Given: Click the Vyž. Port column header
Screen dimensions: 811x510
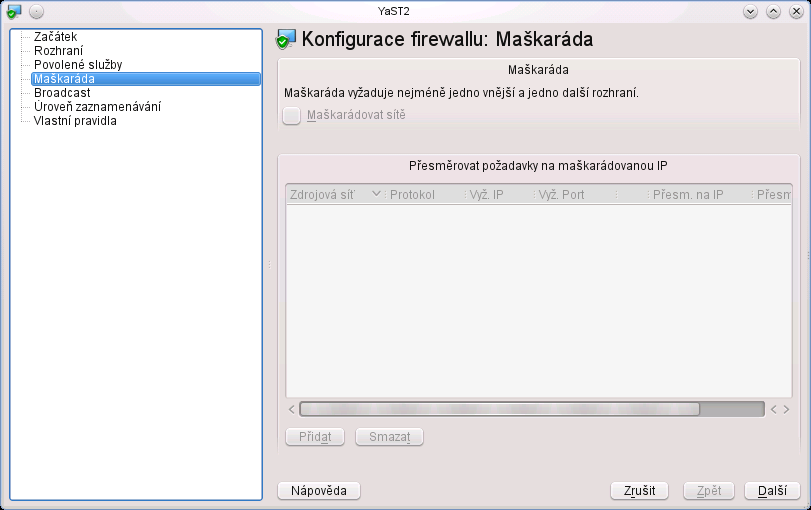Looking at the screenshot, I should [575, 195].
